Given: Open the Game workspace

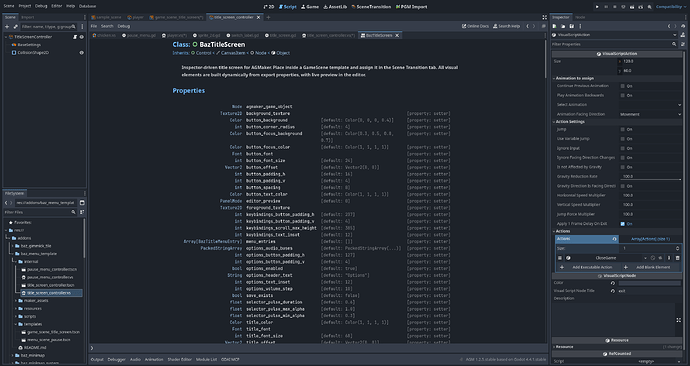Looking at the screenshot, I should tap(310, 7).
